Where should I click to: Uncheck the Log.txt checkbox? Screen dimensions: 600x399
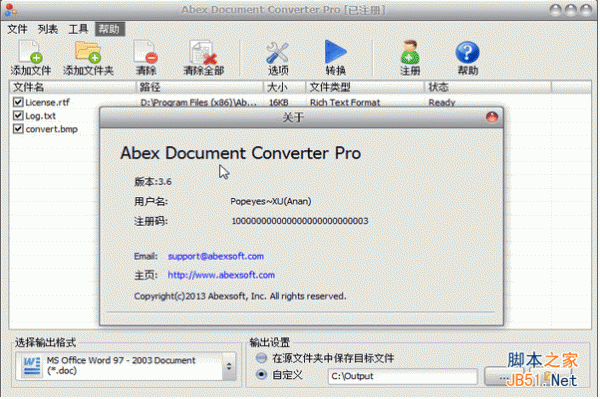click(x=18, y=115)
